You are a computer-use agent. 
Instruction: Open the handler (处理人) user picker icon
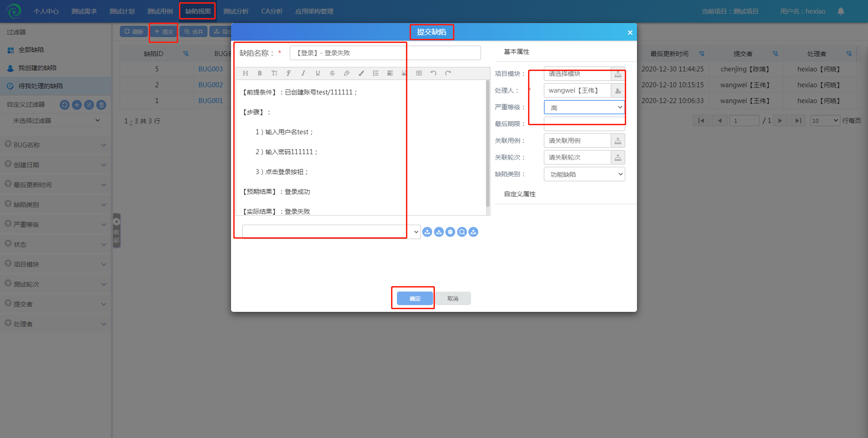pyautogui.click(x=618, y=91)
